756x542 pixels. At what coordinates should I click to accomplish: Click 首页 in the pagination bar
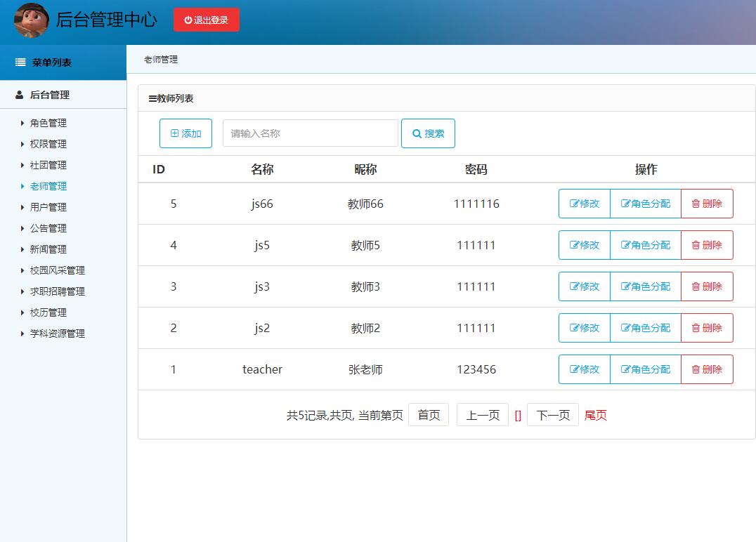point(429,414)
